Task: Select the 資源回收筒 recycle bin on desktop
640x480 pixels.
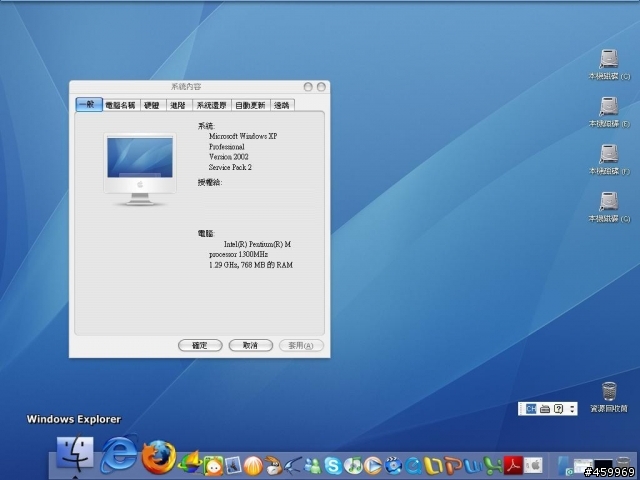Action: click(609, 397)
